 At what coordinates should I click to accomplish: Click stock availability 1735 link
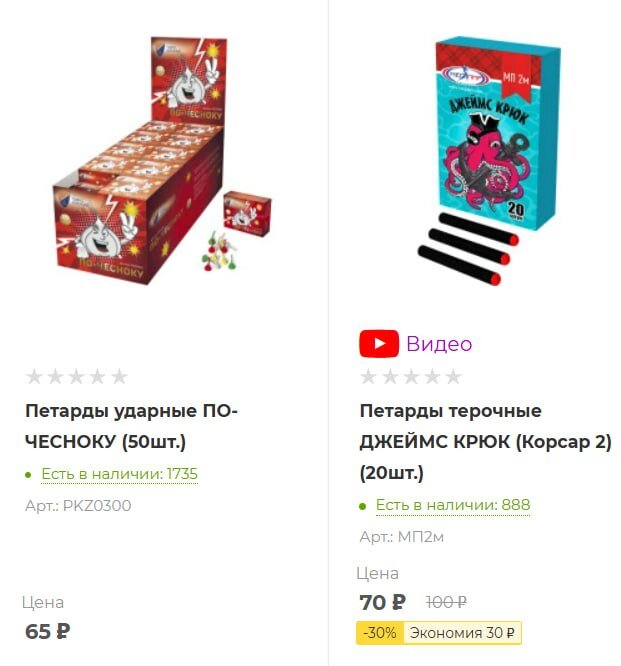(119, 474)
